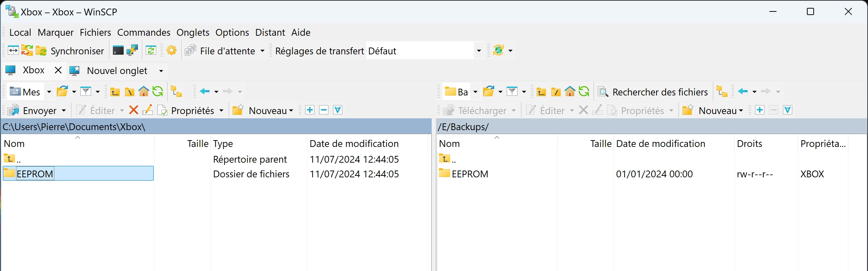Toggle the local directory tree icon
This screenshot has height=271, width=868.
click(177, 92)
